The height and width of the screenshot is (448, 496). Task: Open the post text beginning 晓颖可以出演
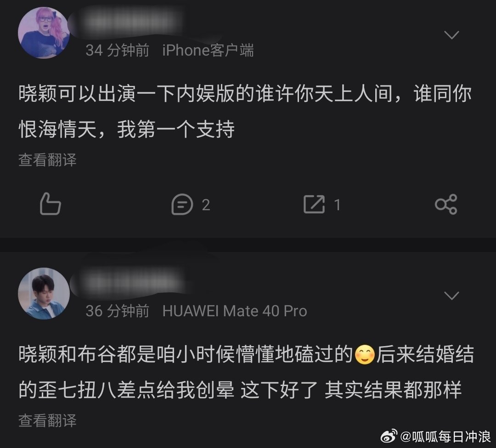click(245, 111)
